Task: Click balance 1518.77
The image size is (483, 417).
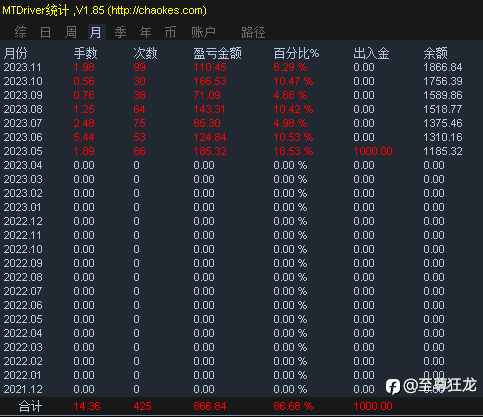Action: 442,109
